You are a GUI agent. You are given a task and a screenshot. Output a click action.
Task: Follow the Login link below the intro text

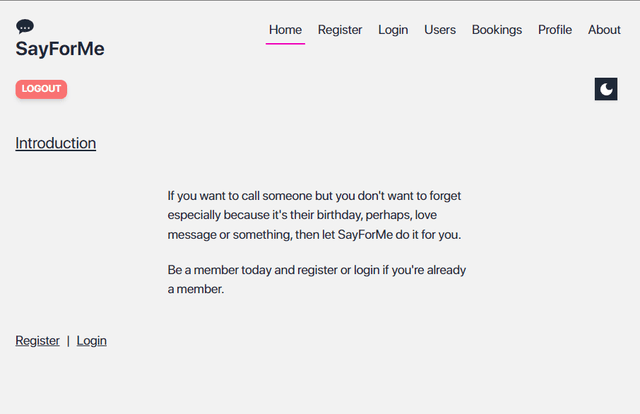[91, 341]
